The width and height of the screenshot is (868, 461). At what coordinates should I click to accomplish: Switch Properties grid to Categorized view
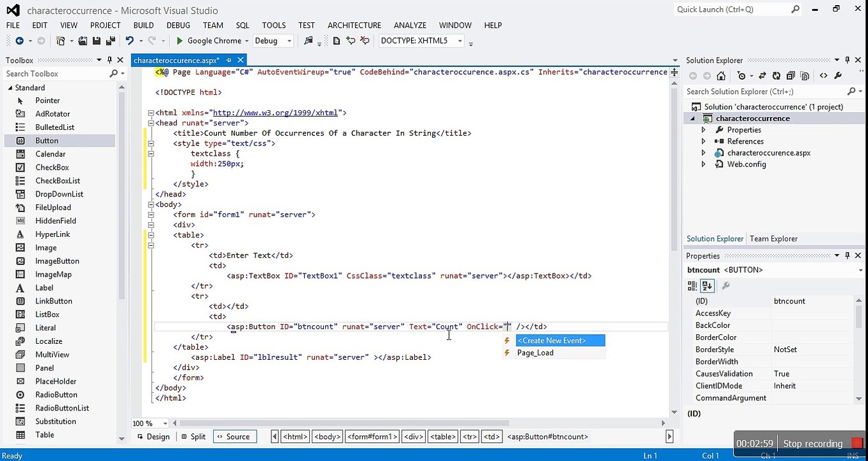point(693,286)
